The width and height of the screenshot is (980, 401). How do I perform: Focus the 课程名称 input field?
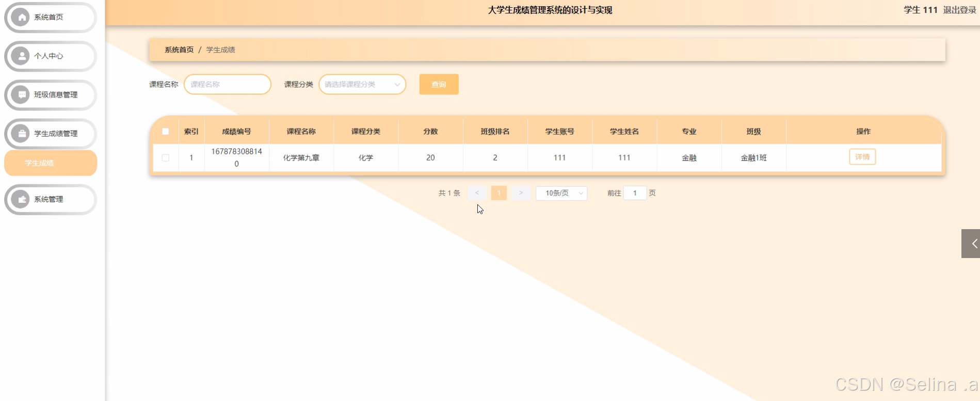point(228,84)
